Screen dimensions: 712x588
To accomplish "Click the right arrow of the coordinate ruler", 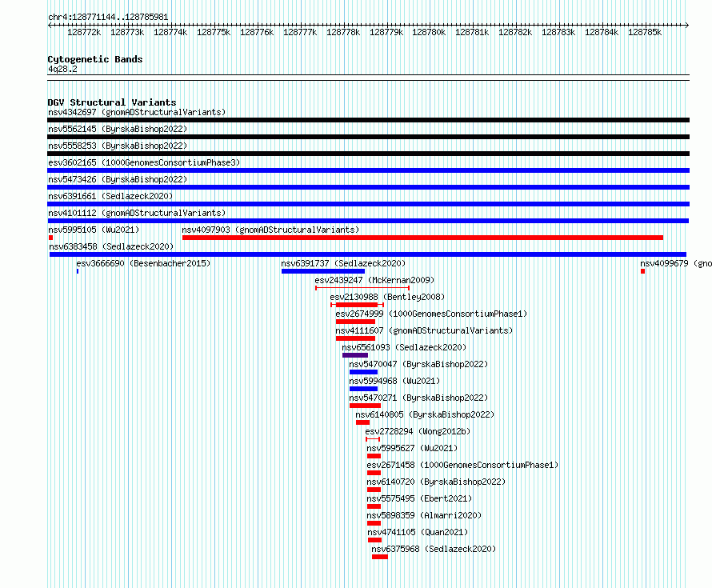I will pyautogui.click(x=687, y=26).
